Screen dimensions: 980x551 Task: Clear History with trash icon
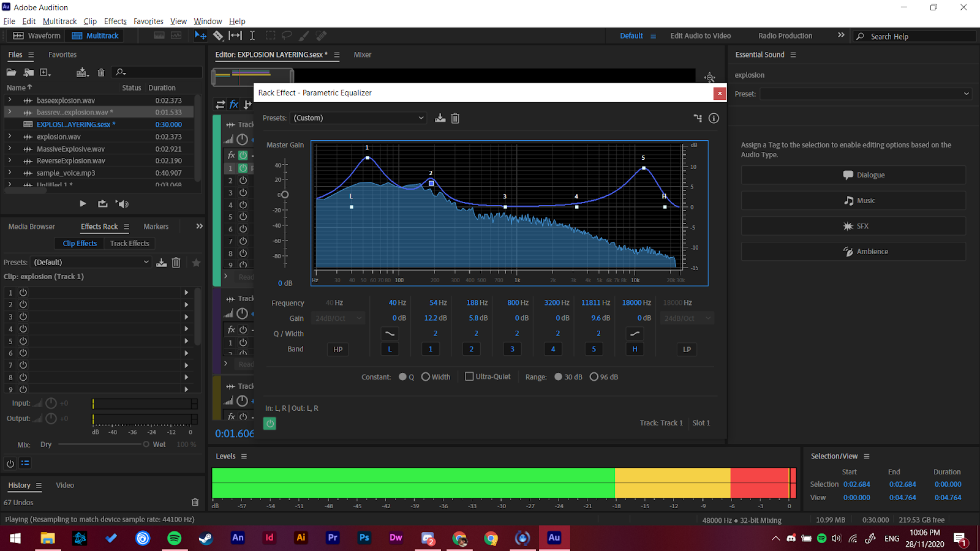pyautogui.click(x=195, y=502)
